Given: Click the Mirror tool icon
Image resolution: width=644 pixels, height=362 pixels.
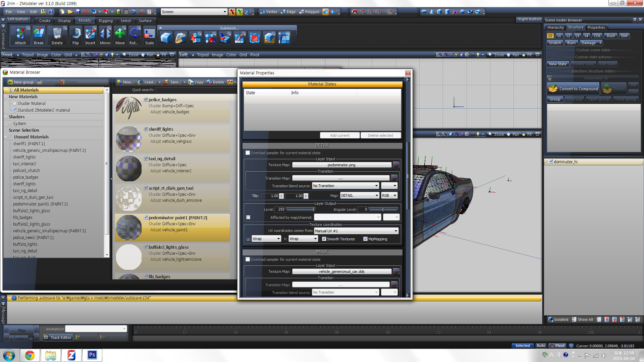Looking at the screenshot, I should 105,34.
